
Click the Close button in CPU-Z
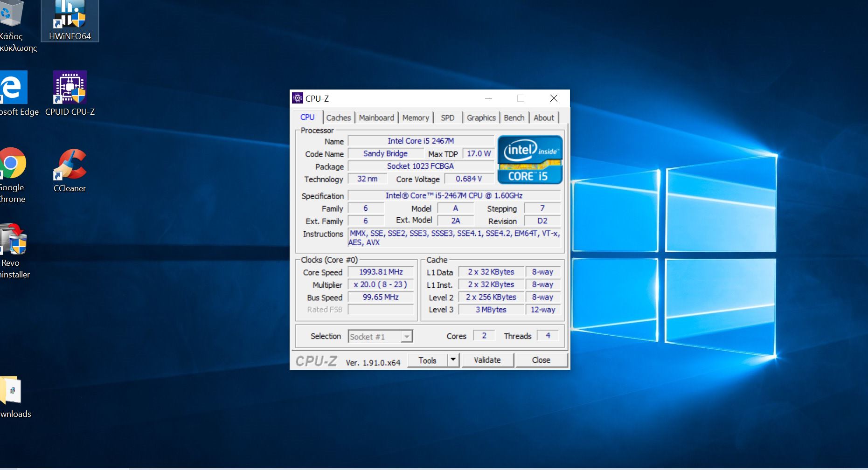click(541, 360)
